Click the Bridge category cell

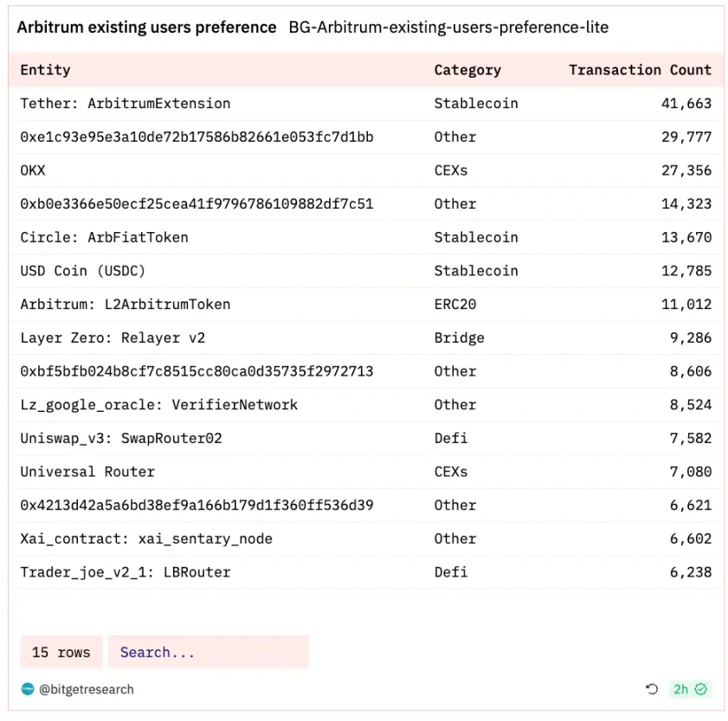459,338
